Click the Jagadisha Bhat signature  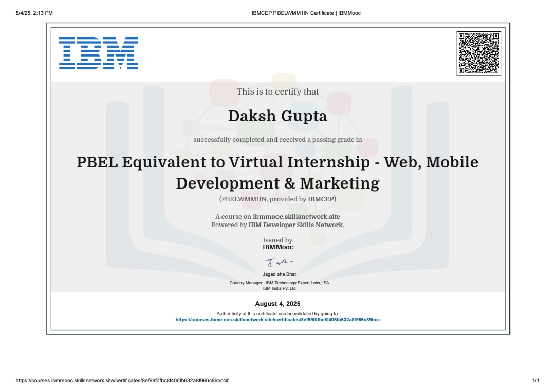point(278,264)
